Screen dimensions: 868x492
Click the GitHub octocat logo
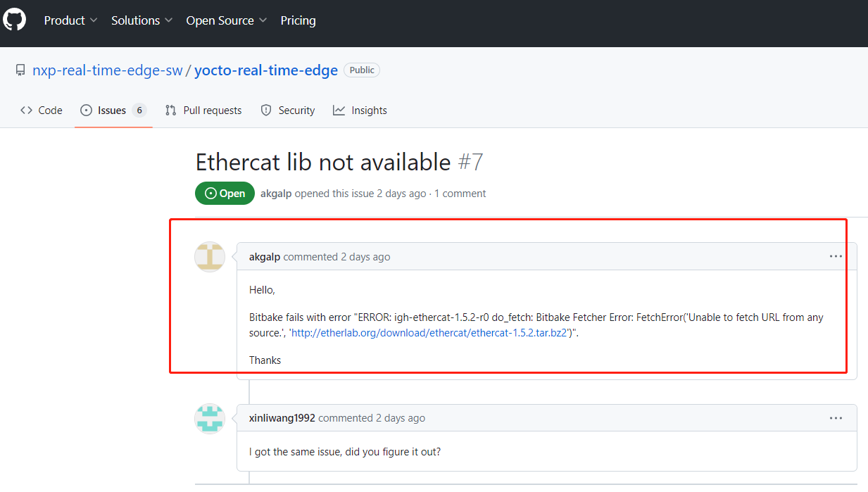click(14, 20)
